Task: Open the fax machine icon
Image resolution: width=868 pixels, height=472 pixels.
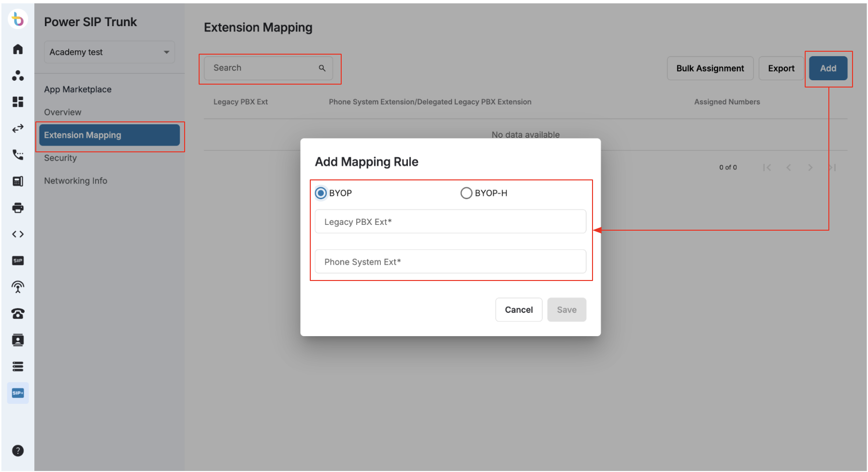Action: (18, 181)
